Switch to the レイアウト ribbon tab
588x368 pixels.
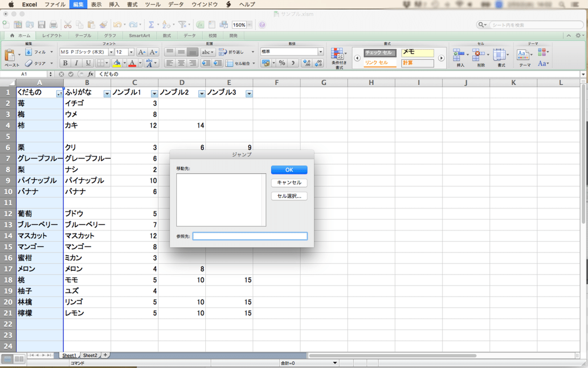coord(52,36)
